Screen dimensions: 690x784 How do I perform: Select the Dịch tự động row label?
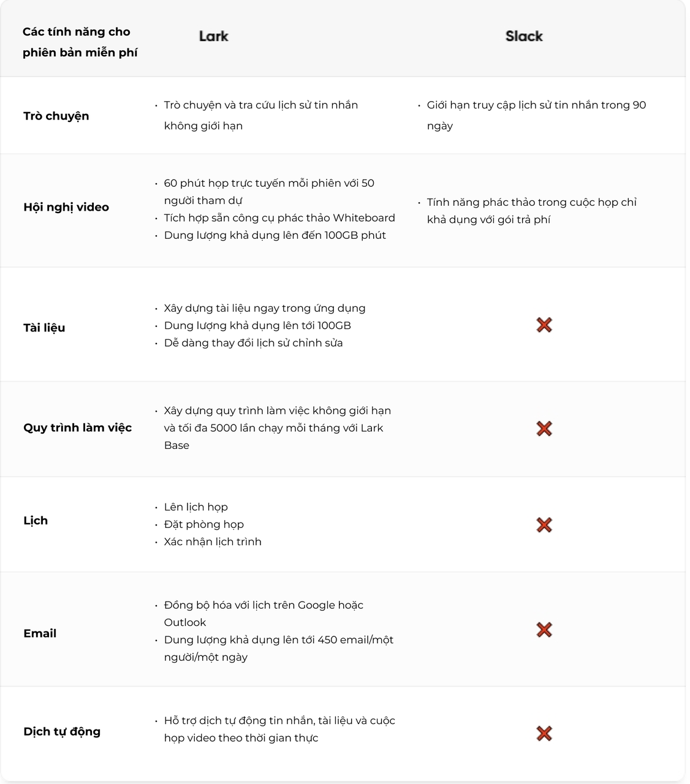click(62, 731)
